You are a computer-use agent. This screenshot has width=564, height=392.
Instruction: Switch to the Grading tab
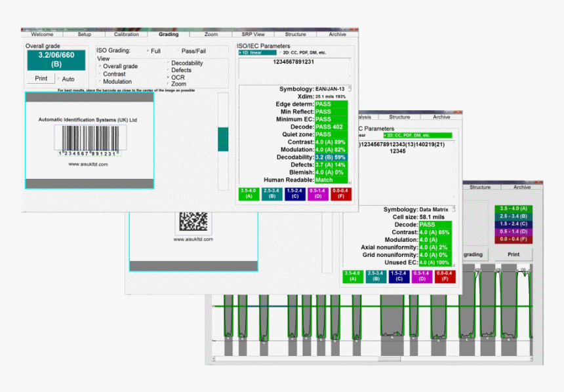click(169, 34)
